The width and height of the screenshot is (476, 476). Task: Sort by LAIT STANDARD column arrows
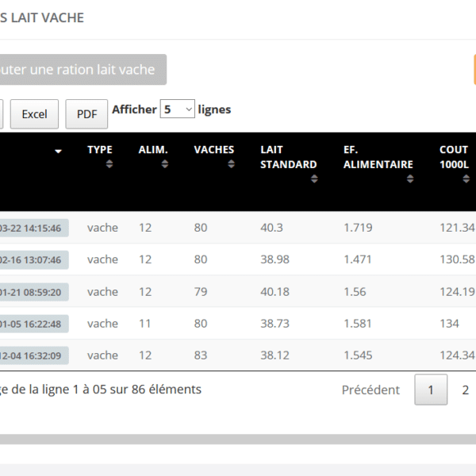click(314, 179)
